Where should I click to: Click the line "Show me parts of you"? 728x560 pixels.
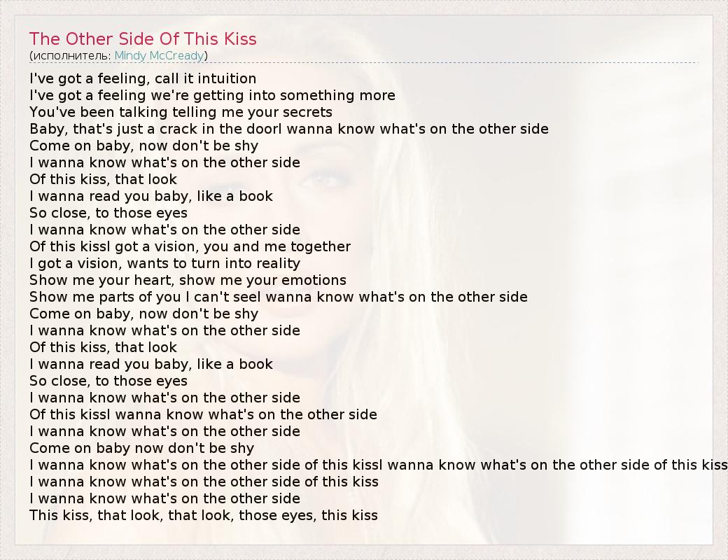pos(278,297)
